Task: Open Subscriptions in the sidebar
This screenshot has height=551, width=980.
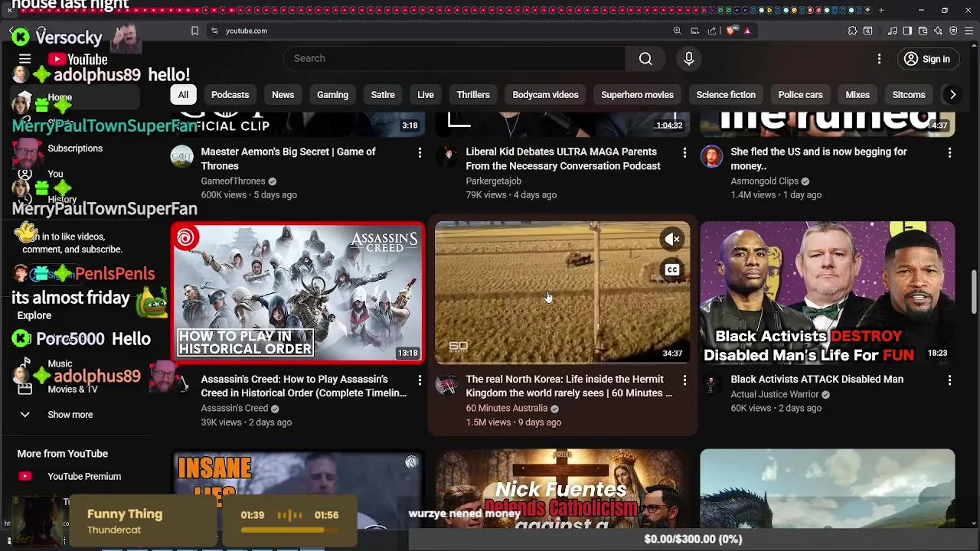Action: (75, 148)
